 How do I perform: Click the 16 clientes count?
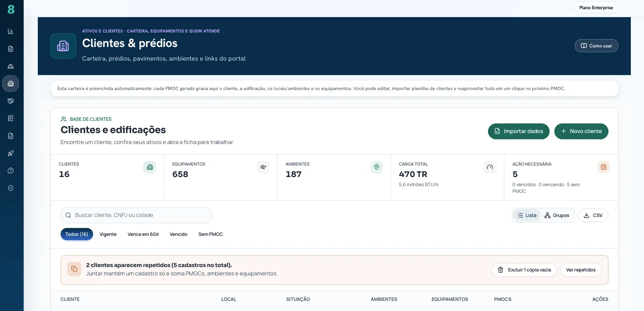pos(64,174)
